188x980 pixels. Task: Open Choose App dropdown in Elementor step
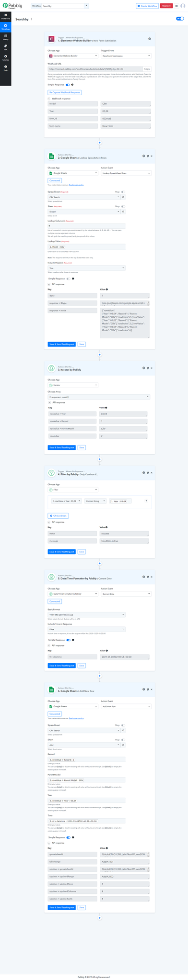pyautogui.click(x=73, y=56)
